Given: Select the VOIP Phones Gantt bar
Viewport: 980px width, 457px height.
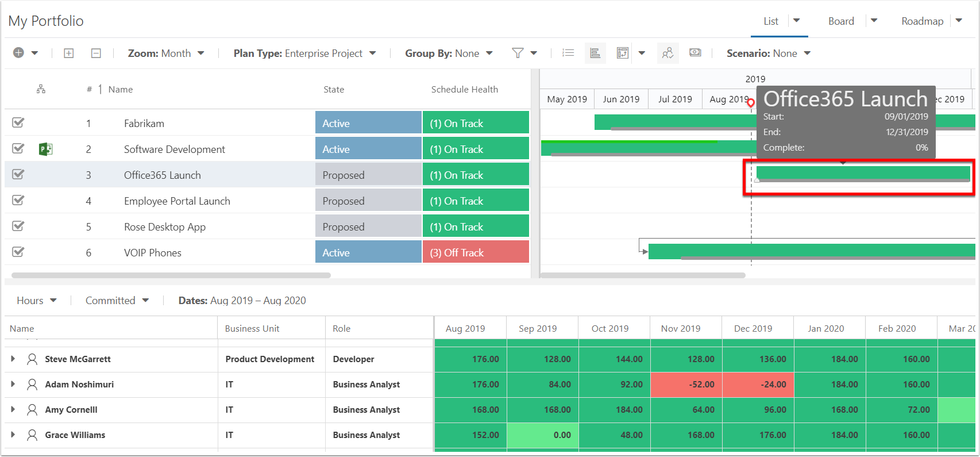Looking at the screenshot, I should pyautogui.click(x=812, y=251).
